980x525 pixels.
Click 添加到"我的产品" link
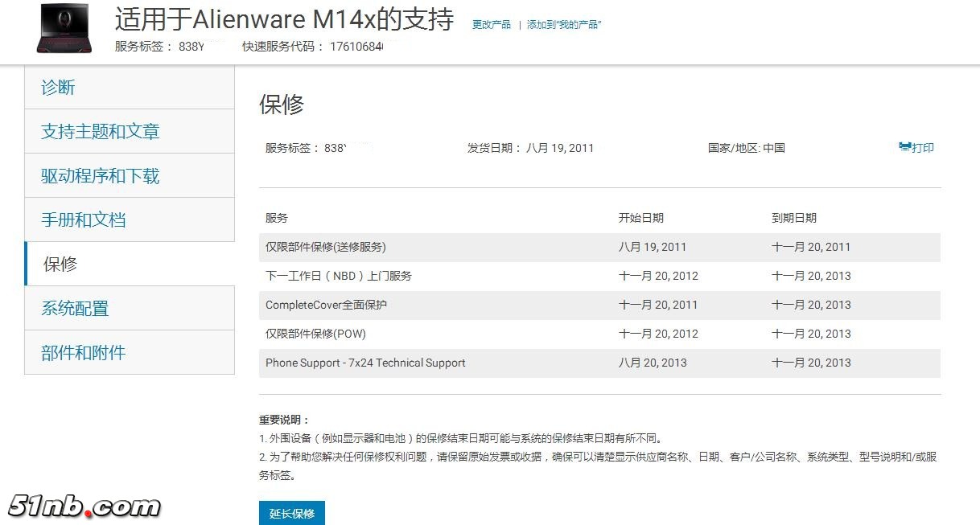tap(564, 25)
